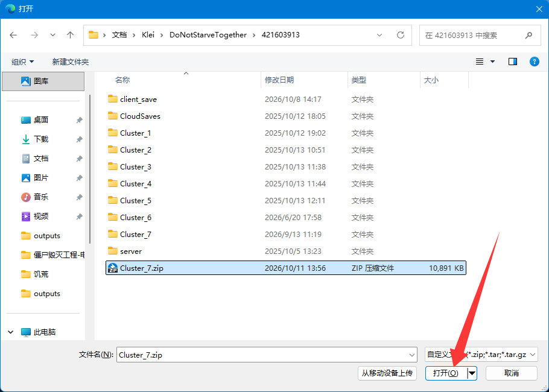Open Pictures (图片) in the sidebar
Screen dimensions: 549x392
coord(41,178)
